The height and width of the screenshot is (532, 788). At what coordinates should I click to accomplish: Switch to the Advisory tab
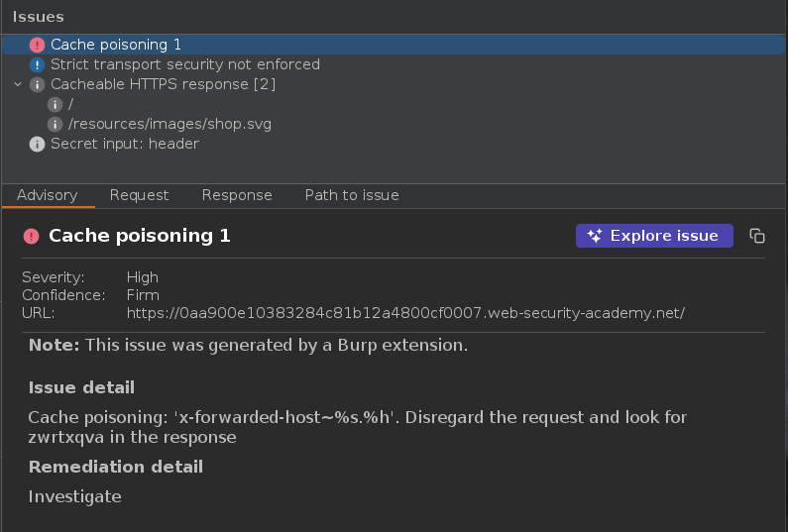click(48, 195)
